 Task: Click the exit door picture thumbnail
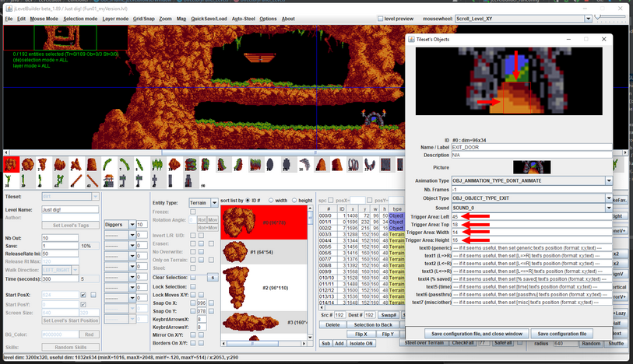(532, 167)
